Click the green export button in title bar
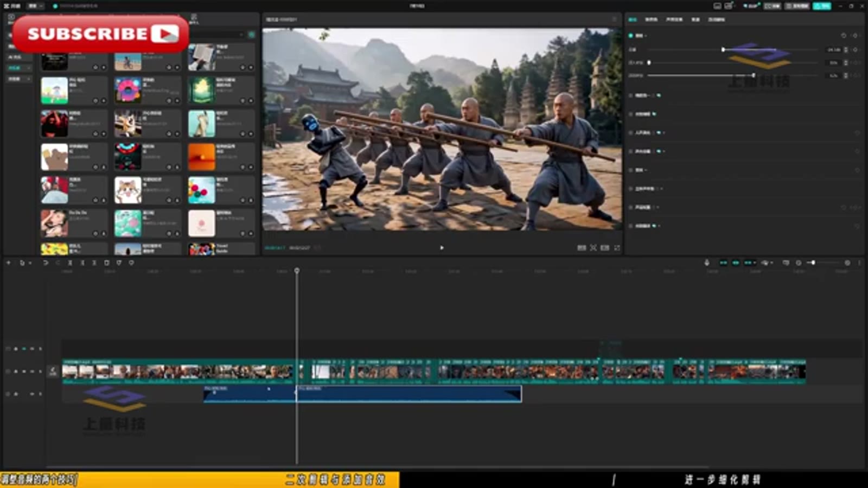Screen dimensions: 868x488 tap(822, 6)
